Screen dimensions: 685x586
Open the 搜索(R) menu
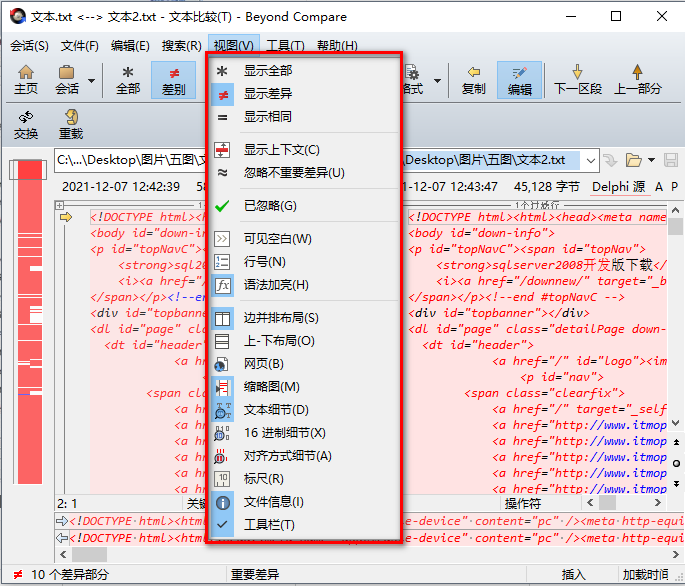[x=182, y=45]
